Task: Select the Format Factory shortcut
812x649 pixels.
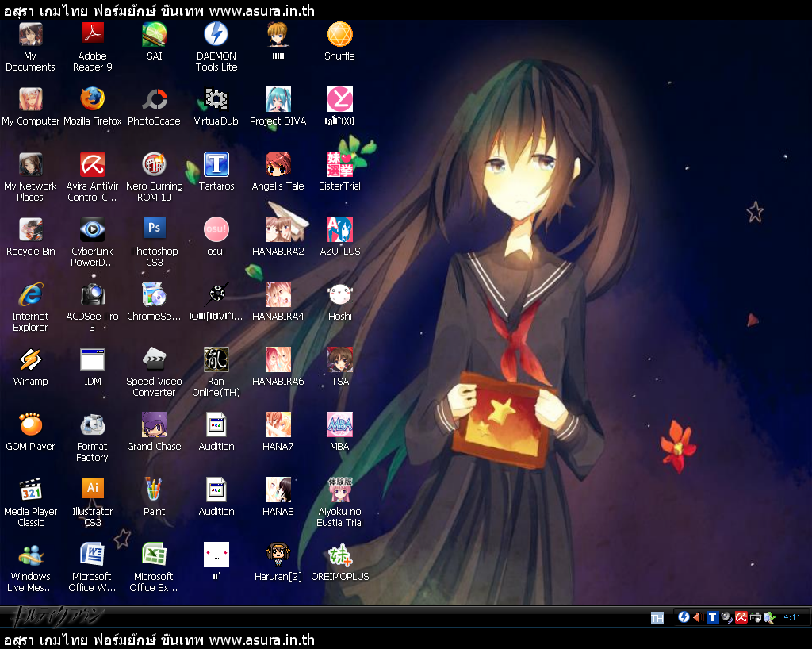Action: pos(92,438)
